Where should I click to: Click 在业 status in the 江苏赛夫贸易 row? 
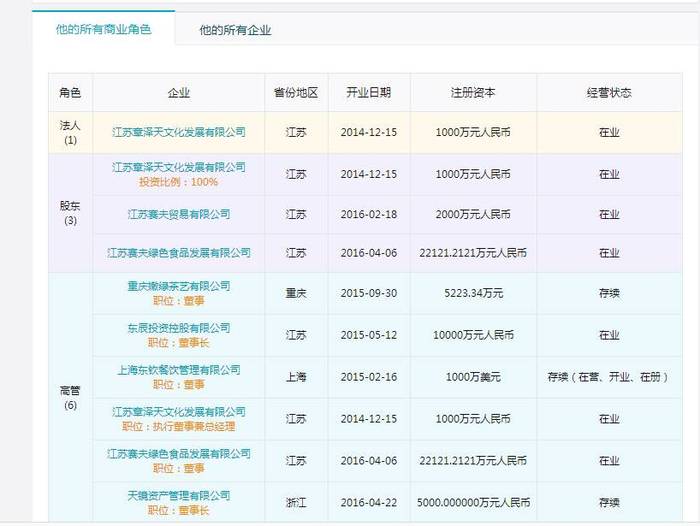(x=609, y=214)
